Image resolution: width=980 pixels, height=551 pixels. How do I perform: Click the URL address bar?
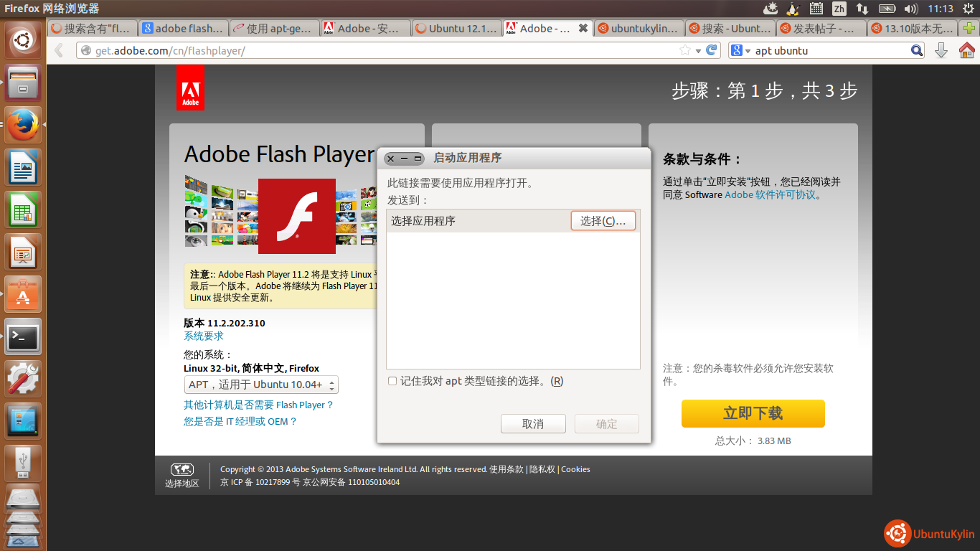(380, 51)
